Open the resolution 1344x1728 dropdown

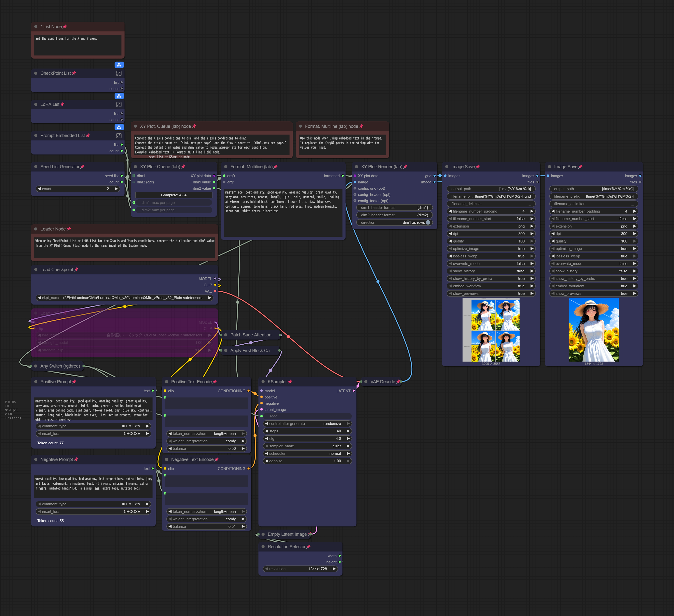(x=300, y=568)
